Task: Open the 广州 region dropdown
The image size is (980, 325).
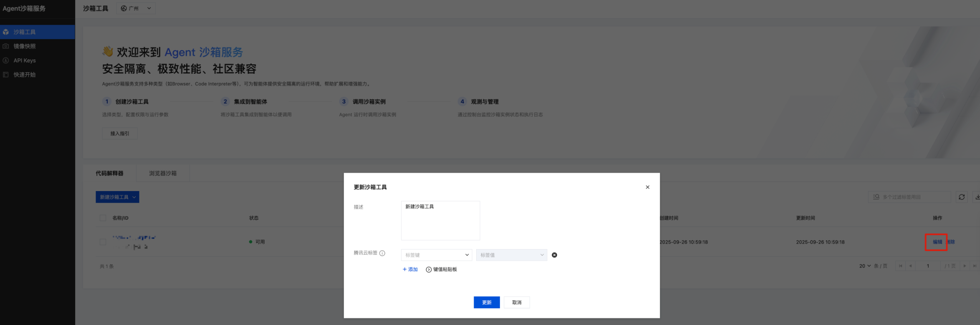Action: point(136,8)
